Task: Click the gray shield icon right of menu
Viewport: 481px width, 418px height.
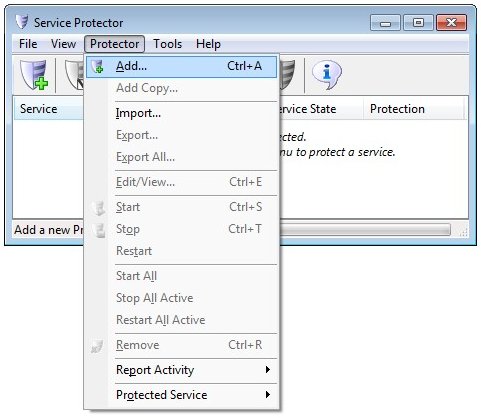Action: pos(287,75)
